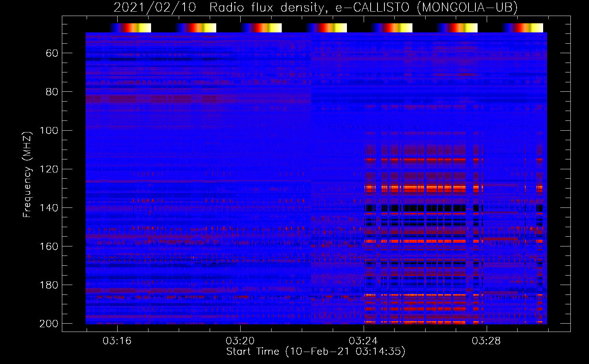Select the 100 frequency tick label
Image resolution: width=589 pixels, height=364 pixels.
pyautogui.click(x=49, y=131)
